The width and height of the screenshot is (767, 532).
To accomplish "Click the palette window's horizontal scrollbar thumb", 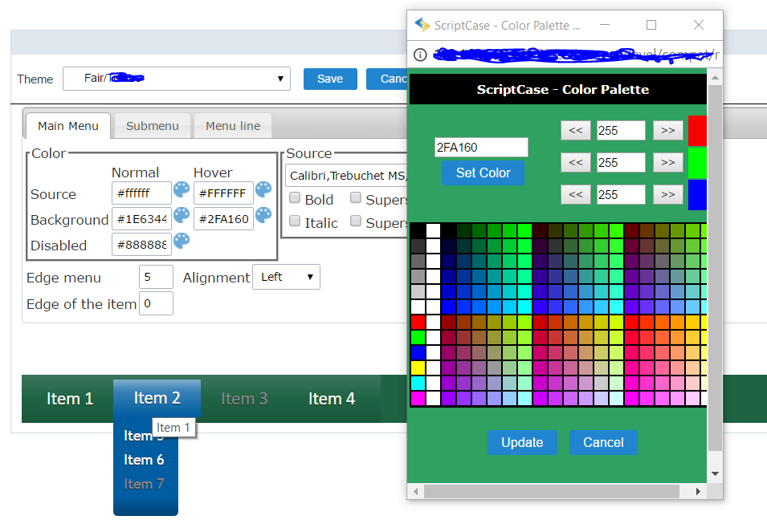I will [551, 491].
